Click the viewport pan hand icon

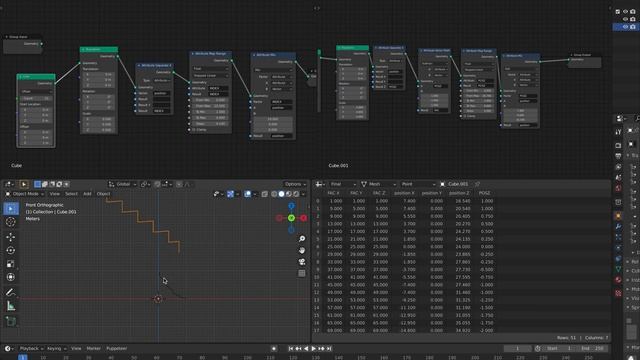tap(302, 250)
